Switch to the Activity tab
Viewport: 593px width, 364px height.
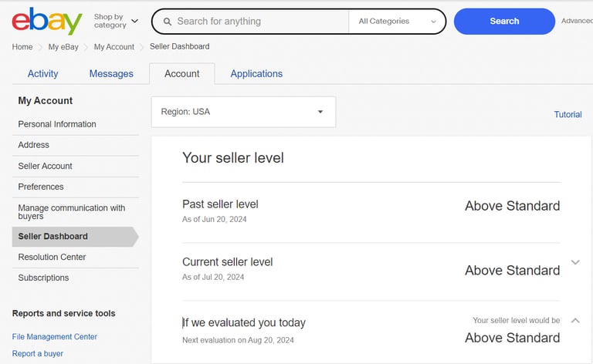pyautogui.click(x=42, y=74)
